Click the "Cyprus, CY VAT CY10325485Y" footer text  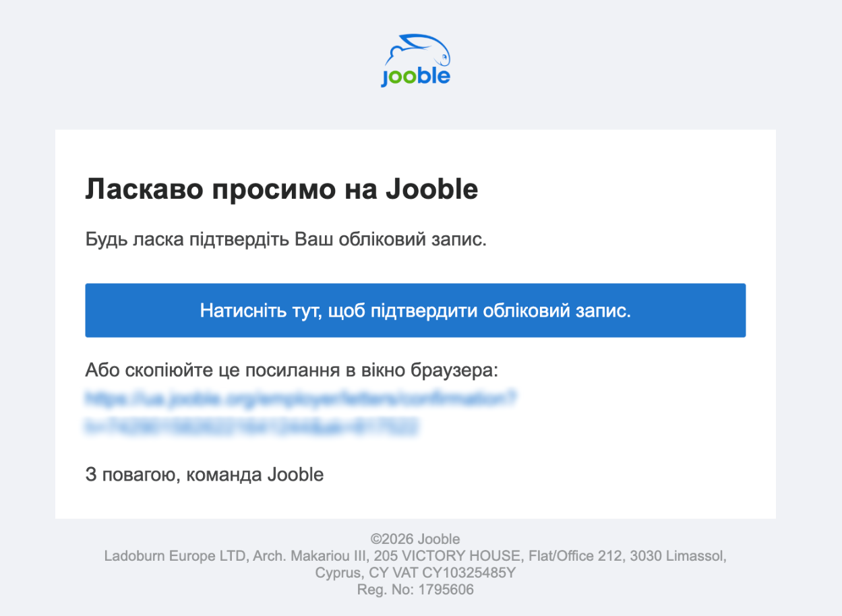pyautogui.click(x=415, y=574)
